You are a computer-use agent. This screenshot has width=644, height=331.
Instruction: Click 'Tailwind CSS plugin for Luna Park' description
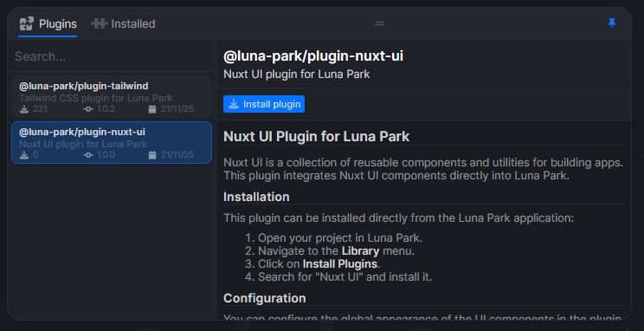(x=96, y=98)
